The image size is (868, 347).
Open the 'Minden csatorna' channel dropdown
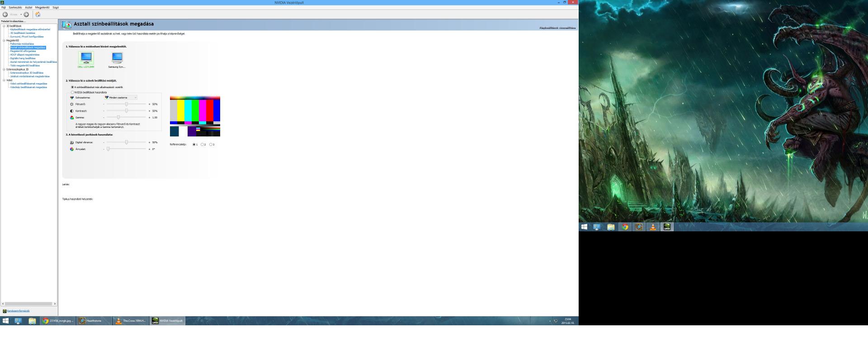tap(121, 98)
